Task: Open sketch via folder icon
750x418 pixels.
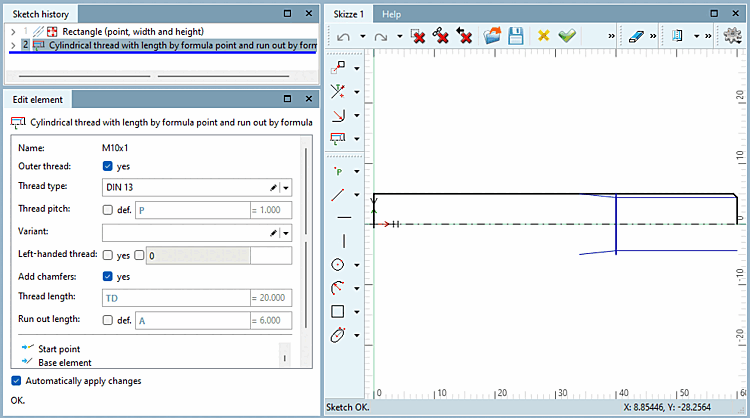Action: [x=492, y=35]
